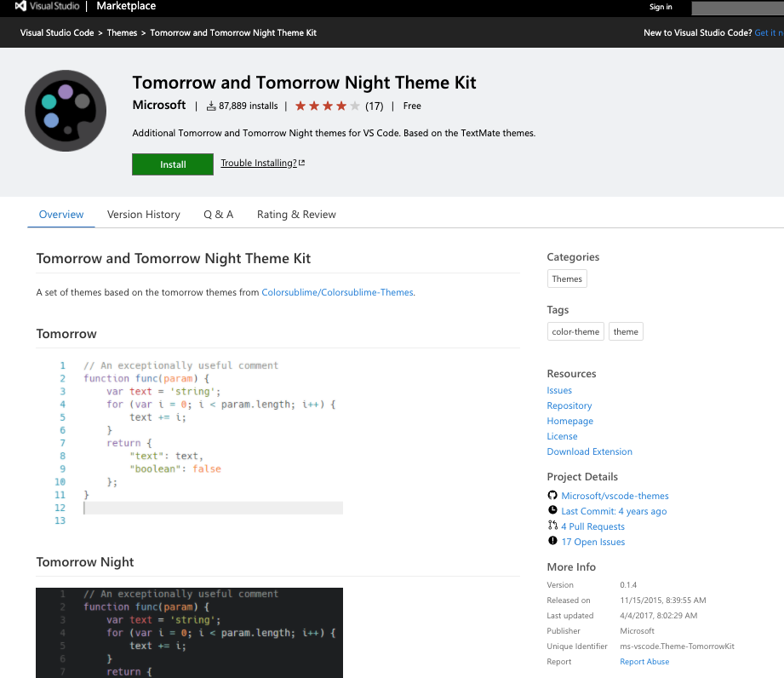Click the green Install button
The image size is (784, 678).
tap(172, 164)
